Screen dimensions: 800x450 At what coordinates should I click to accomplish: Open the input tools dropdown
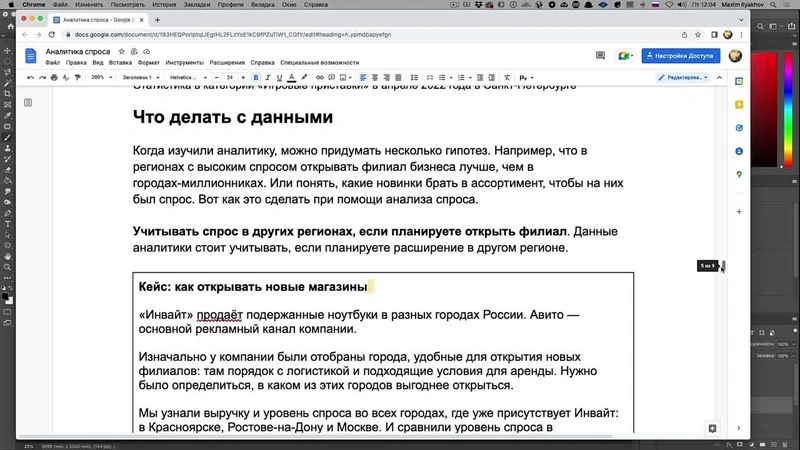(x=526, y=78)
